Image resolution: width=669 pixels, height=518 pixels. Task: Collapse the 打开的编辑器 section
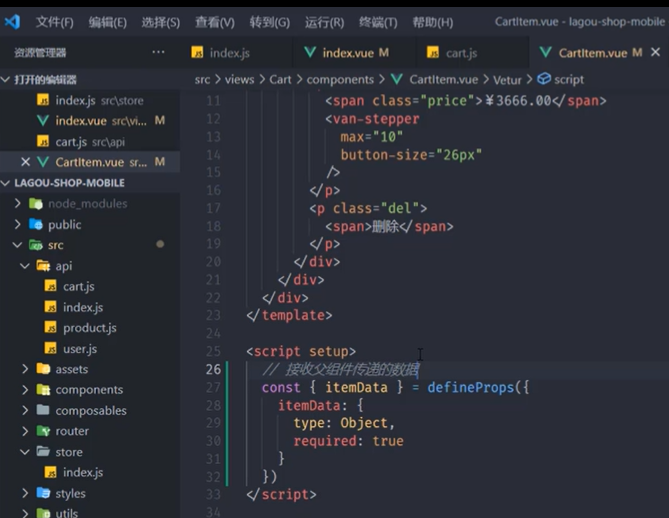pos(6,79)
